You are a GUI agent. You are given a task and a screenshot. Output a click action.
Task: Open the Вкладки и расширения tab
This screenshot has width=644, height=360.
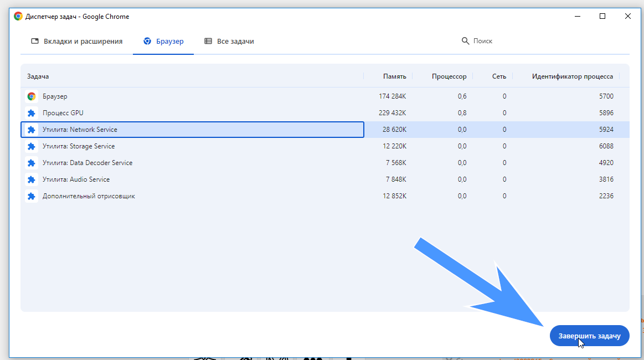coord(77,41)
